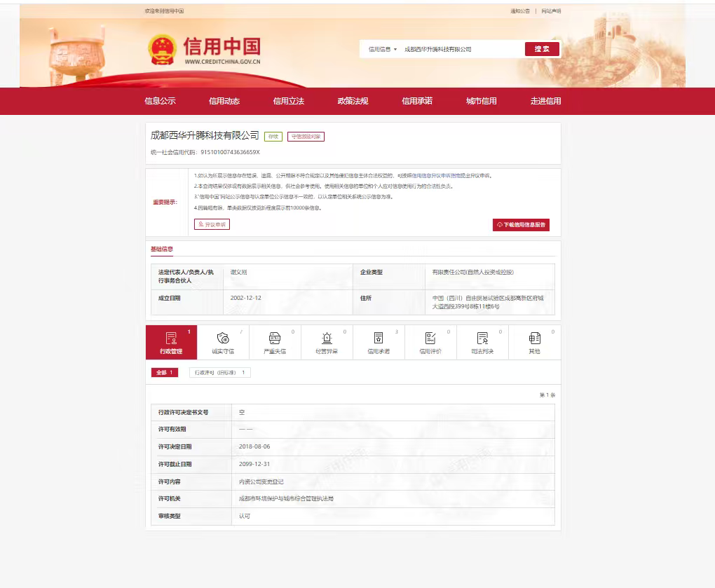
Task: Open the 信用立法 navigation menu
Action: [289, 101]
